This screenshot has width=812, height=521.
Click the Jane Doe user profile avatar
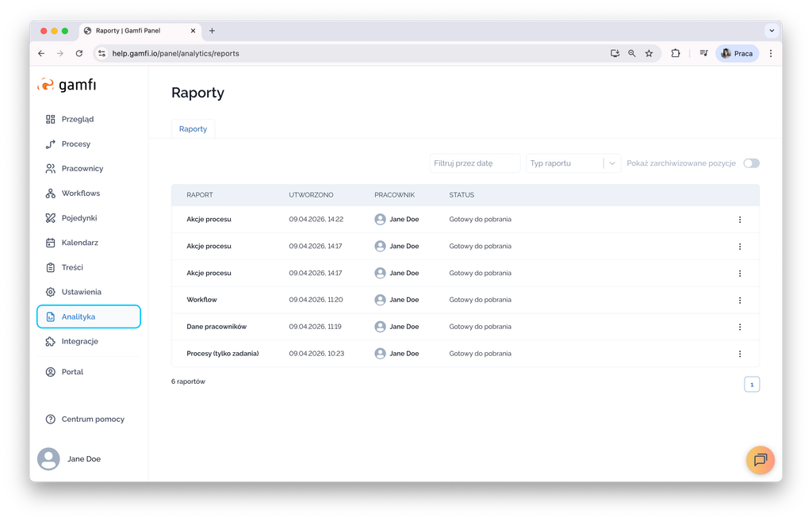tap(49, 459)
